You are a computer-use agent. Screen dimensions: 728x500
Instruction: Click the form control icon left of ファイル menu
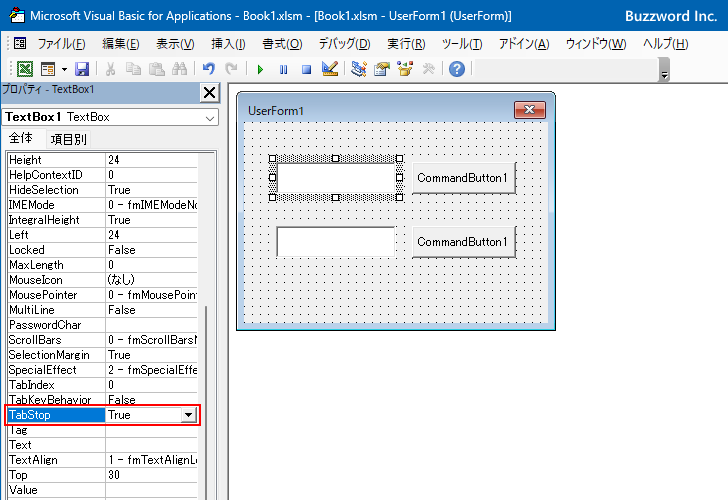[20, 44]
